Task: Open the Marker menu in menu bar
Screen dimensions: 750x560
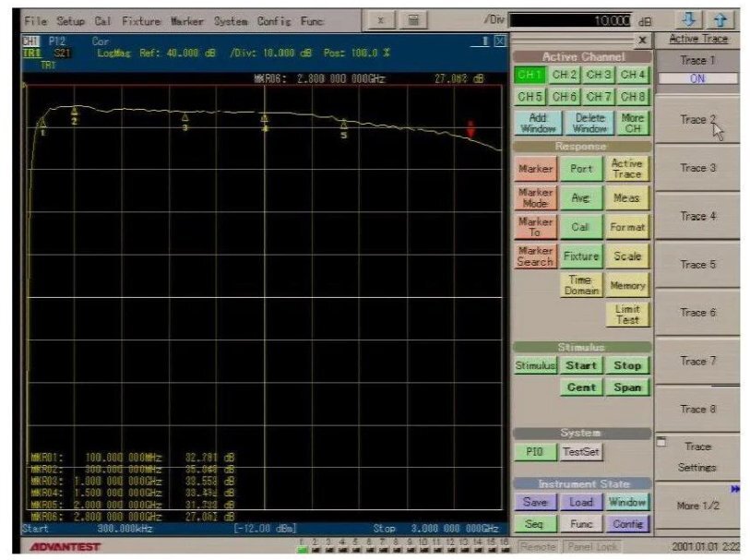Action: [x=186, y=20]
